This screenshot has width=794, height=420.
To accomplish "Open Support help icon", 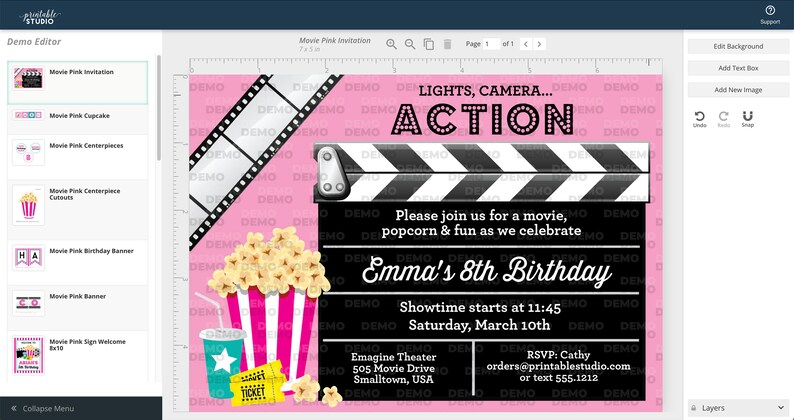I will [x=770, y=11].
